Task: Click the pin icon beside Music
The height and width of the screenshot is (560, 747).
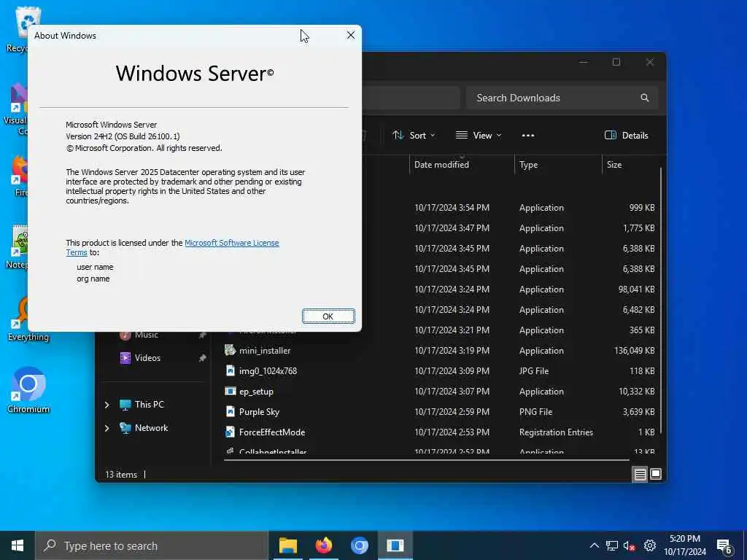Action: point(203,335)
